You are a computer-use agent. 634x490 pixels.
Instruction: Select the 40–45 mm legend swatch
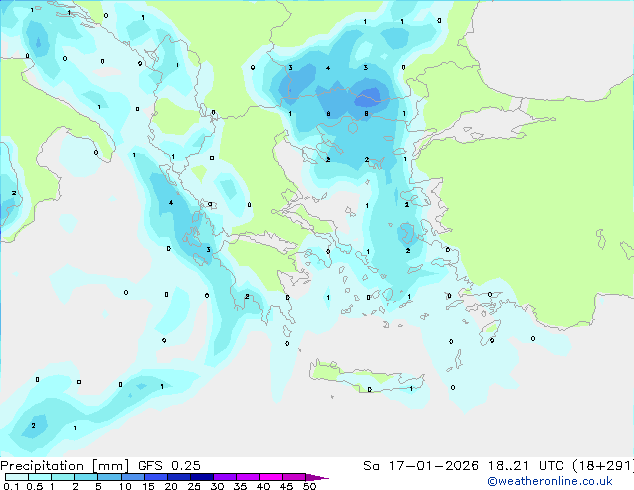coord(271,477)
